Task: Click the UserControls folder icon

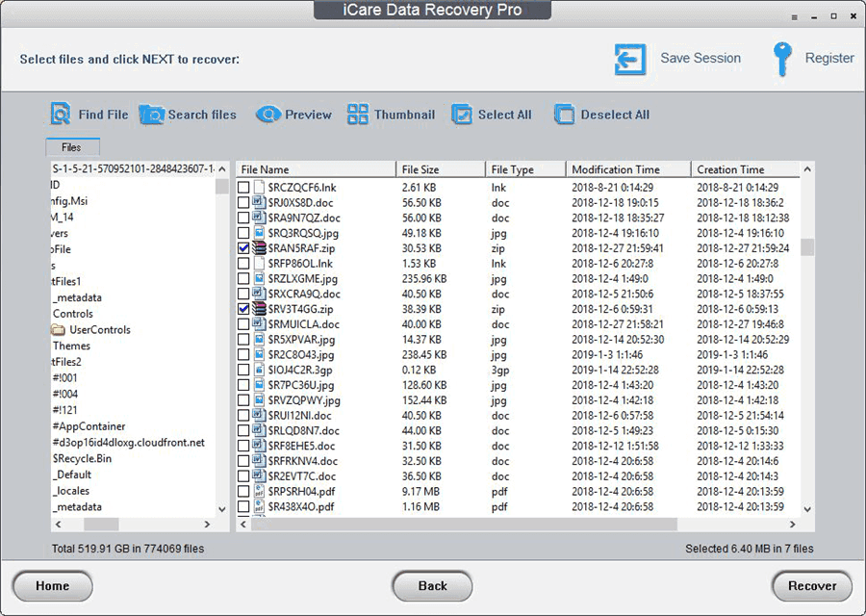Action: point(58,330)
